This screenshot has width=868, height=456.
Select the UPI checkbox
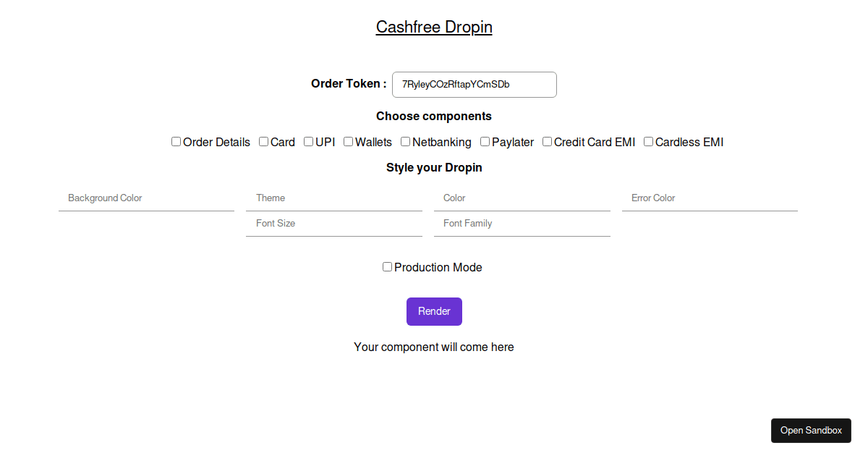tap(308, 141)
